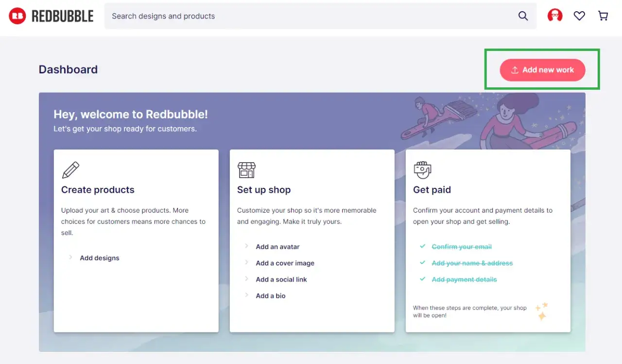Click the Dashboard heading

(x=68, y=69)
